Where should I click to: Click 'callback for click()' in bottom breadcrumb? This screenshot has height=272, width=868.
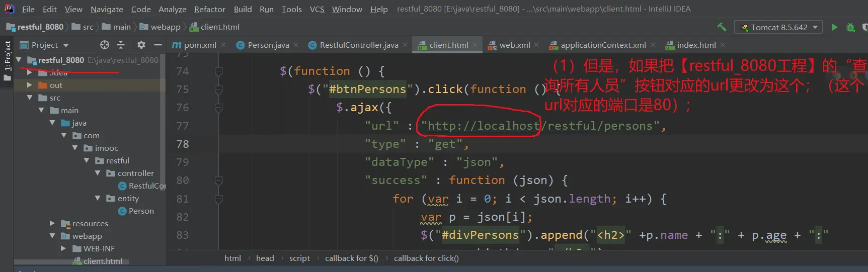[426, 258]
